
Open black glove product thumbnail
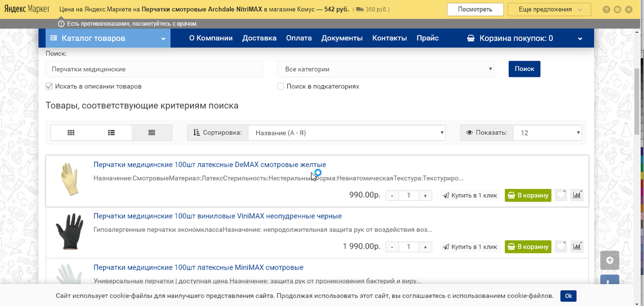click(69, 231)
